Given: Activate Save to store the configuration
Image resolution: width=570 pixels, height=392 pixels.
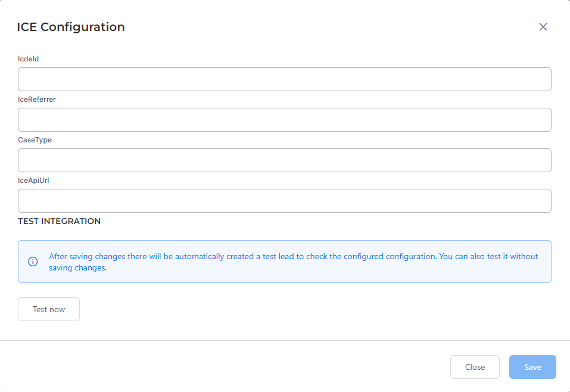Looking at the screenshot, I should (x=532, y=366).
